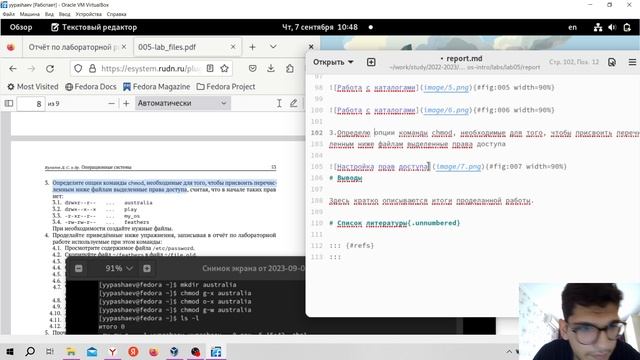Open the 91% zoom level dropdown
This screenshot has width=640, height=360.
click(x=119, y=268)
